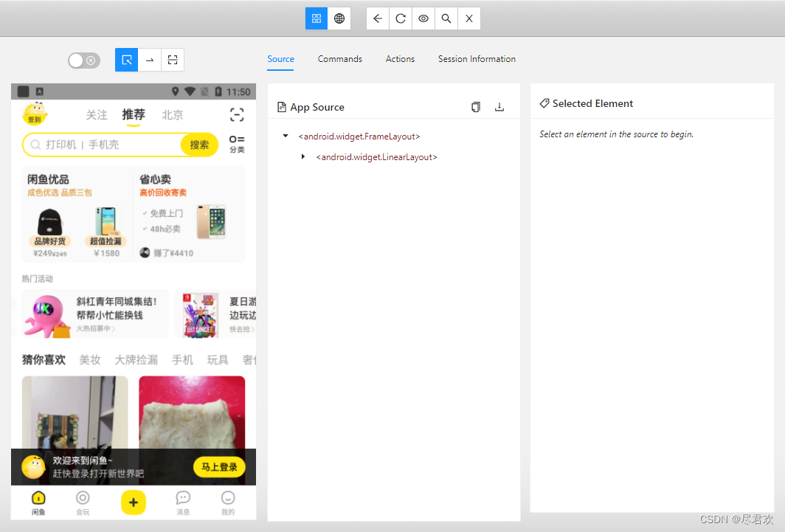Tap the gold iPhone image in 省心卖
Image resolution: width=785 pixels, height=532 pixels.
pos(211,221)
